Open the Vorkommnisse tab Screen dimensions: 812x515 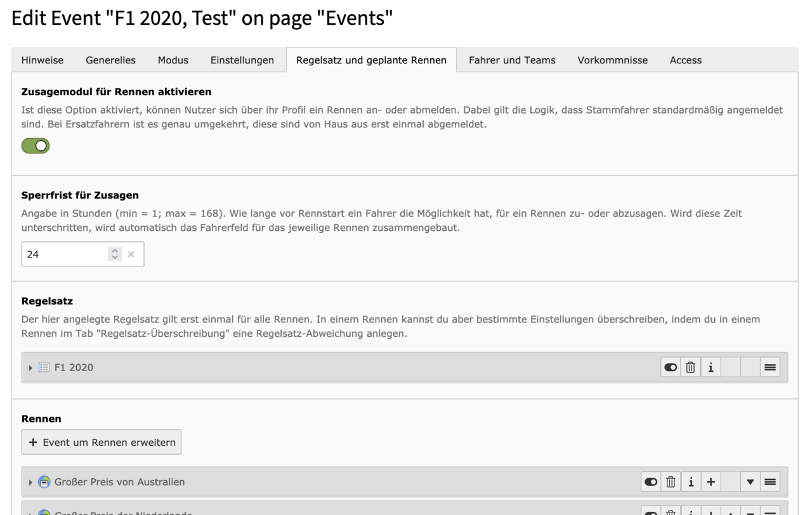coord(612,60)
